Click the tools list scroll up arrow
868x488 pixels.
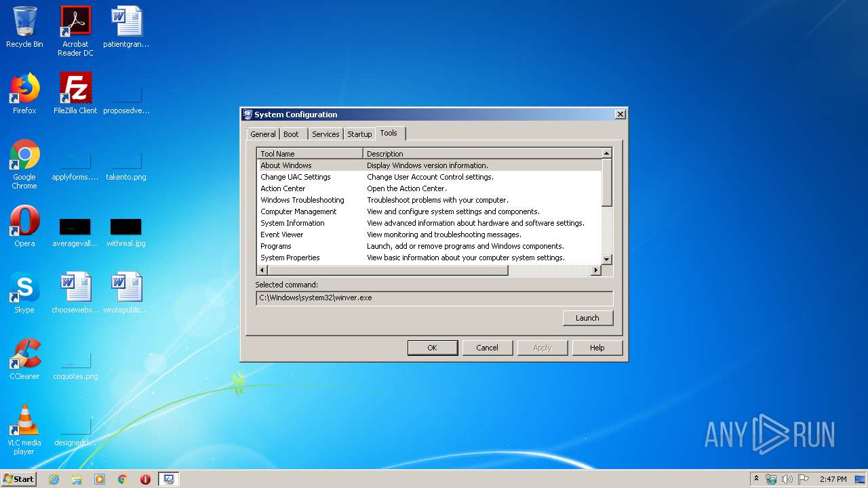[x=607, y=154]
